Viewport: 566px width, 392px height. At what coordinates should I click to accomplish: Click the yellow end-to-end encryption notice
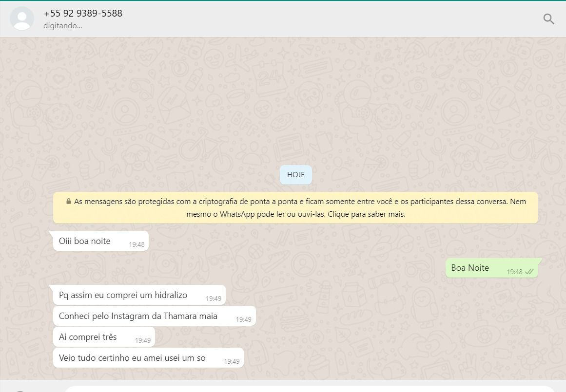(x=295, y=207)
